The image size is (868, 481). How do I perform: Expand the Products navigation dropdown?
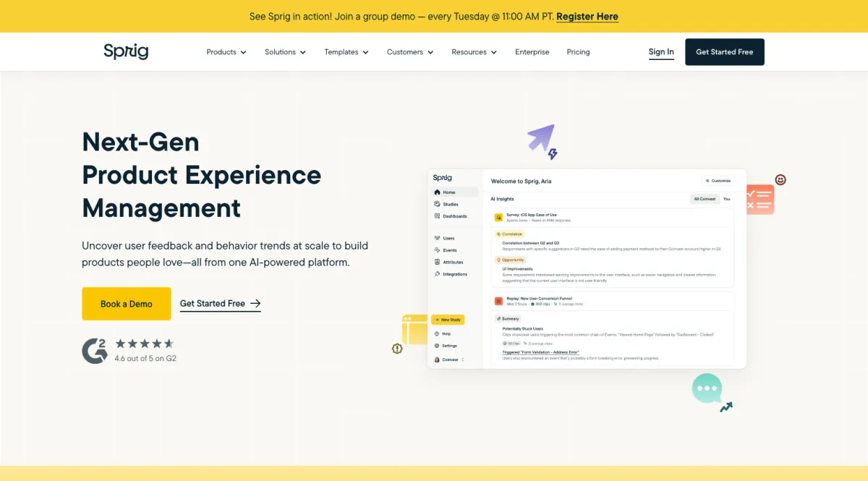pos(226,51)
